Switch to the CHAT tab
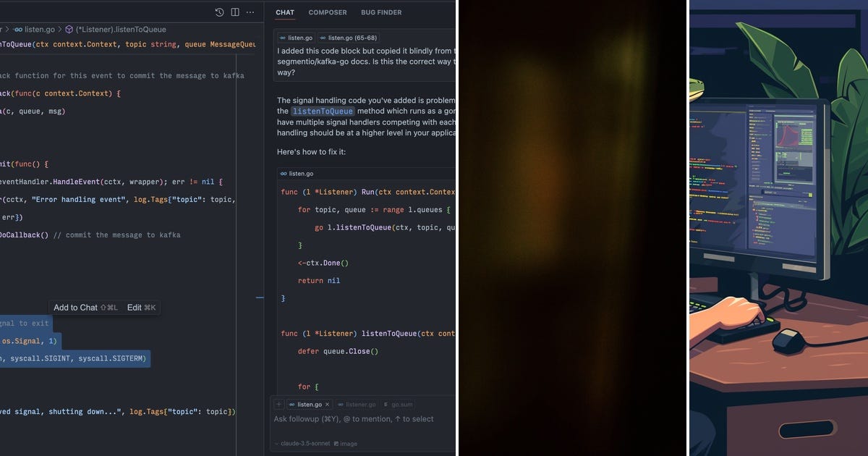Viewport: 868px width, 456px height. (285, 12)
